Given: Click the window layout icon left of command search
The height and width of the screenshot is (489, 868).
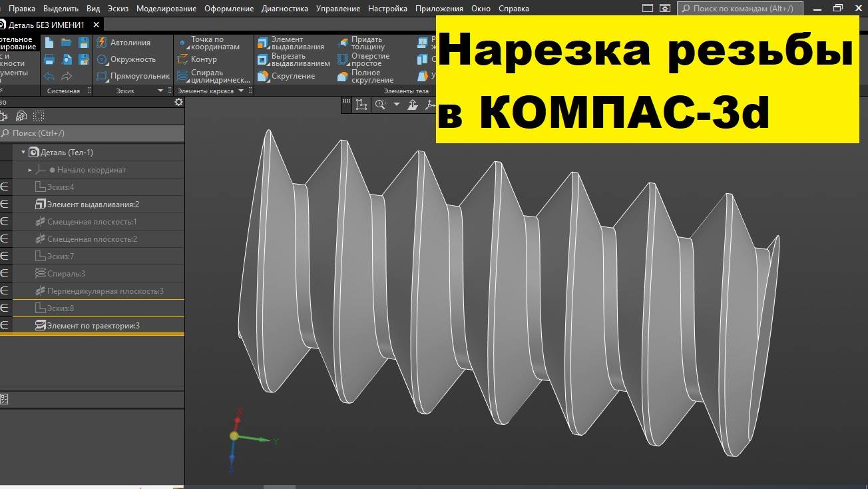Looking at the screenshot, I should (648, 9).
